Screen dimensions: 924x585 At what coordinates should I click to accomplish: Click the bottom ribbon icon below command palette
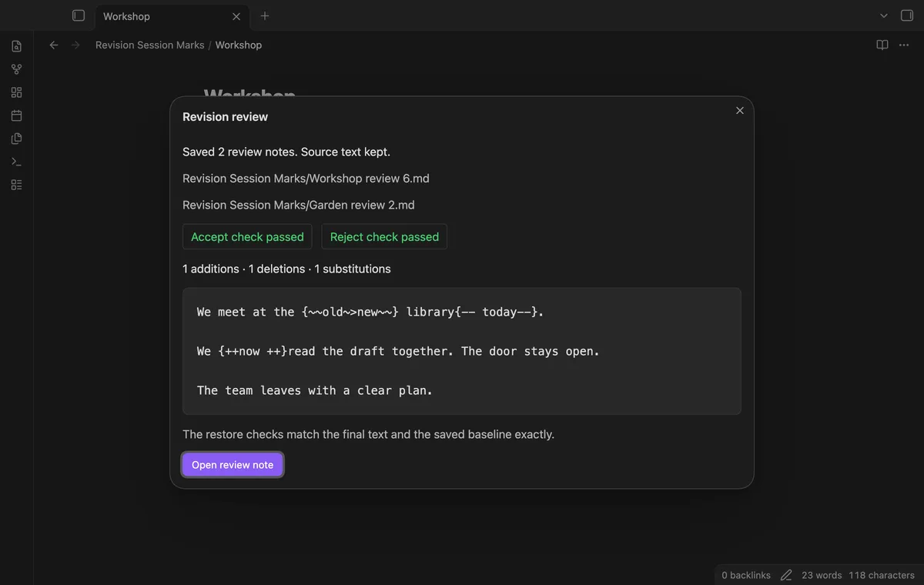[16, 185]
